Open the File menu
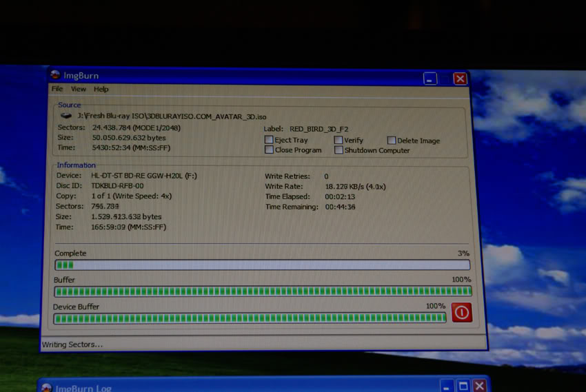Image resolution: width=586 pixels, height=392 pixels. tap(57, 89)
